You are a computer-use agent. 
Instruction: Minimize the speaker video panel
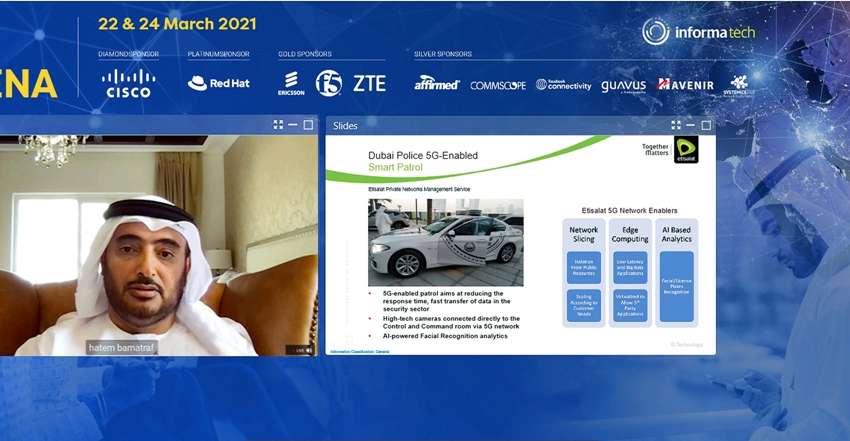coord(293,125)
